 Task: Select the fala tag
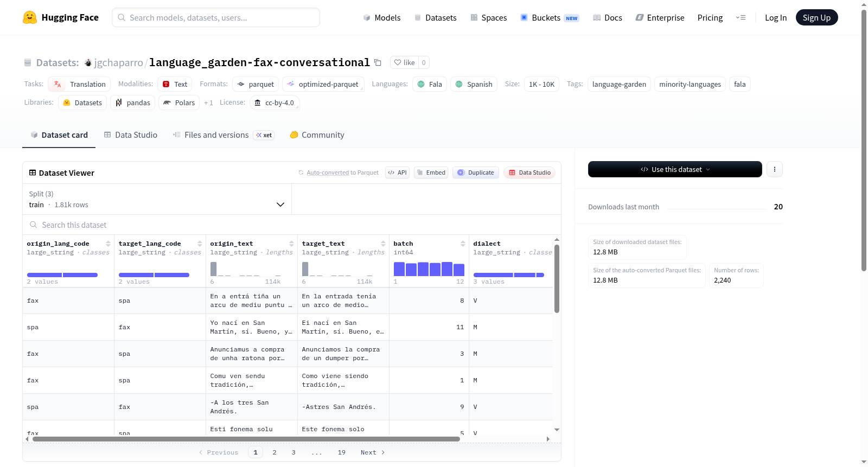click(740, 84)
